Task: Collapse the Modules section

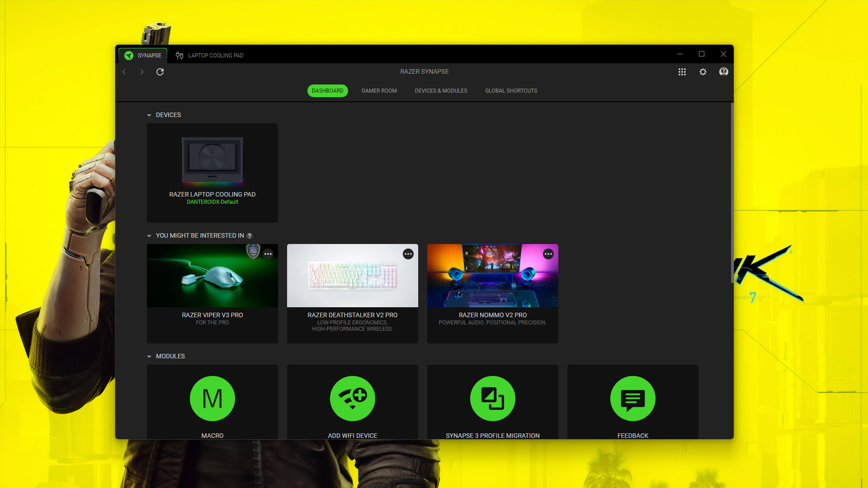Action: pyautogui.click(x=149, y=357)
